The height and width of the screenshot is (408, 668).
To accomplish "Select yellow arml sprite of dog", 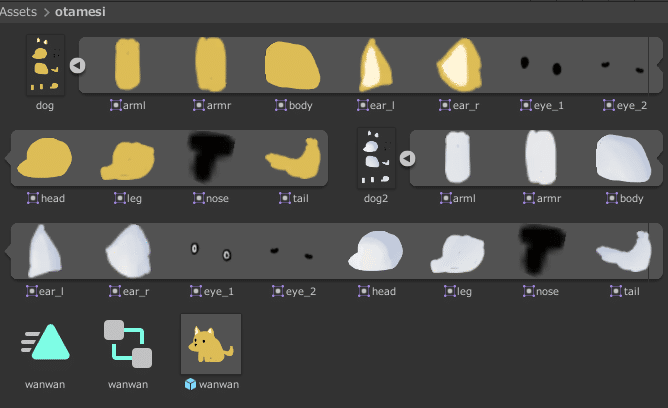I will 127,64.
